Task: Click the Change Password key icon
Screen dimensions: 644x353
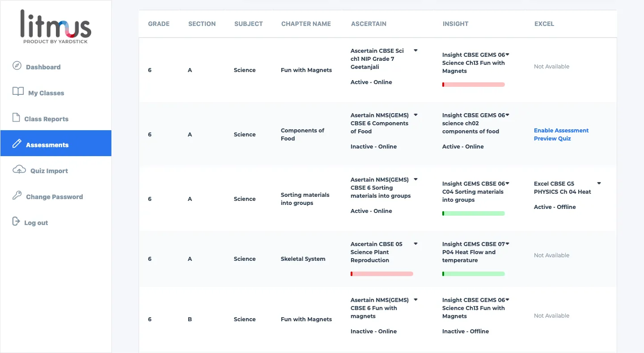Action: 17,196
